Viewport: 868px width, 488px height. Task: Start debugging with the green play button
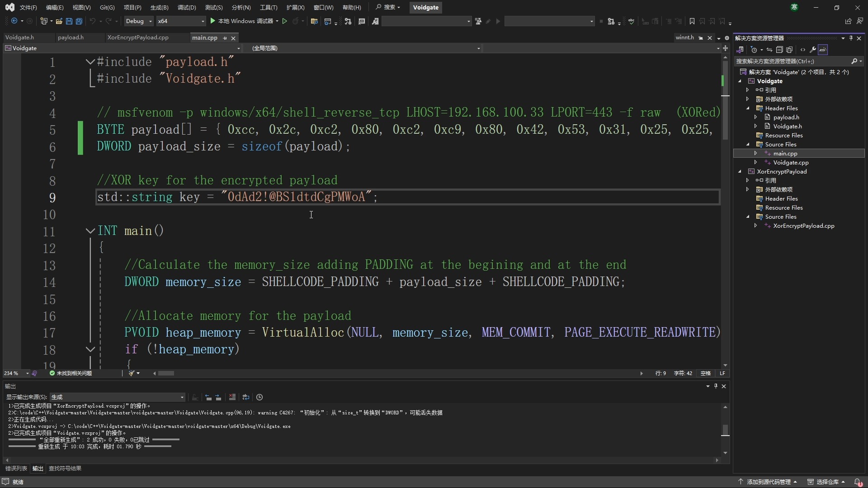tap(213, 21)
